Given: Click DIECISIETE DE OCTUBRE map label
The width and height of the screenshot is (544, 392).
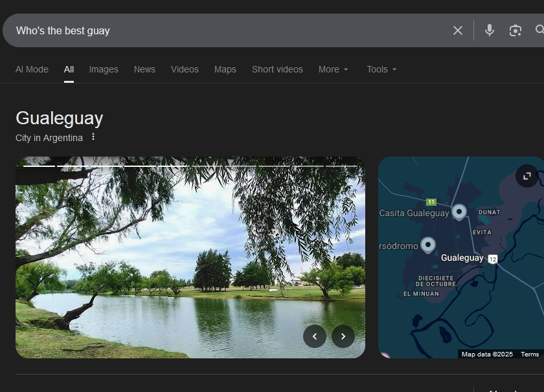Looking at the screenshot, I should tap(436, 281).
